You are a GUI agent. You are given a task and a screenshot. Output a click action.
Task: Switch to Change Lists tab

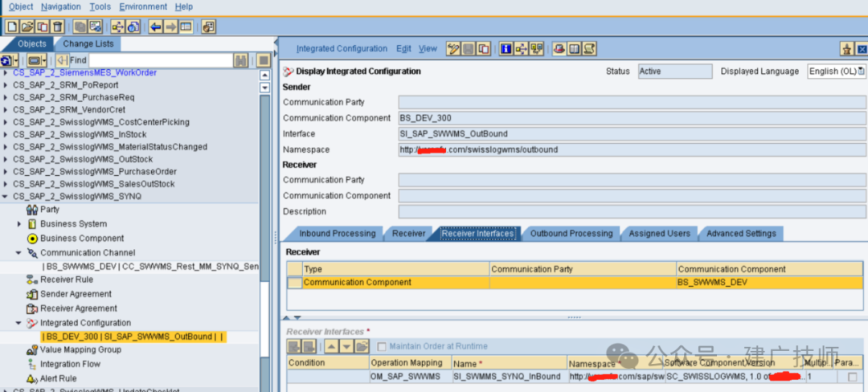[x=88, y=43]
